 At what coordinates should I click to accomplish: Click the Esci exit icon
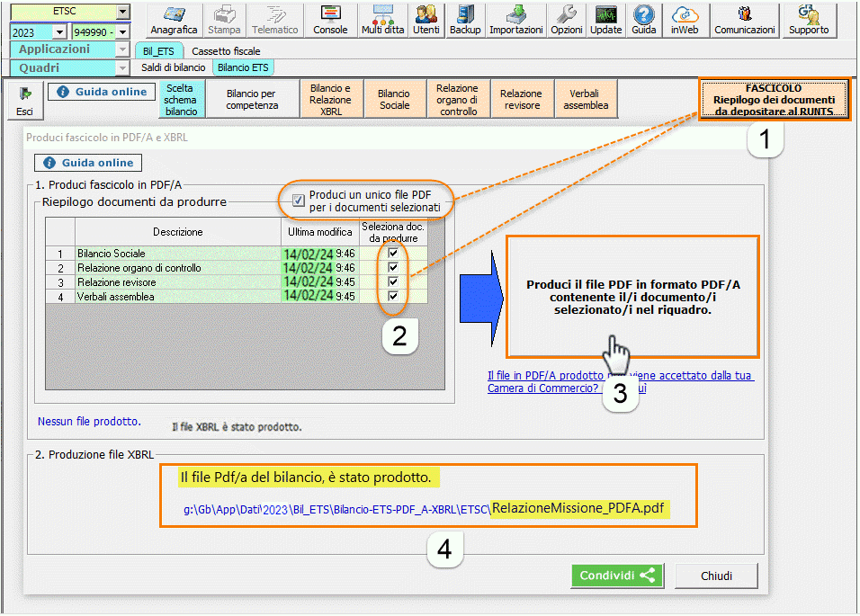coord(24,101)
